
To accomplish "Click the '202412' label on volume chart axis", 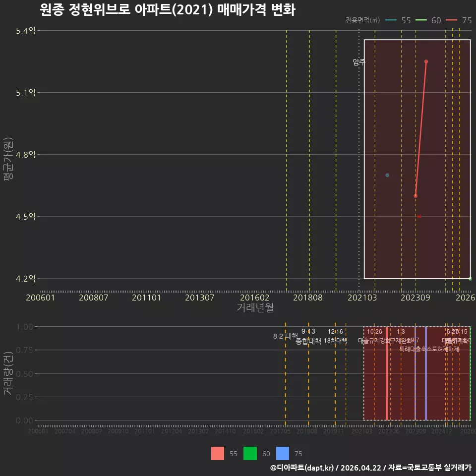I will (x=442, y=431).
